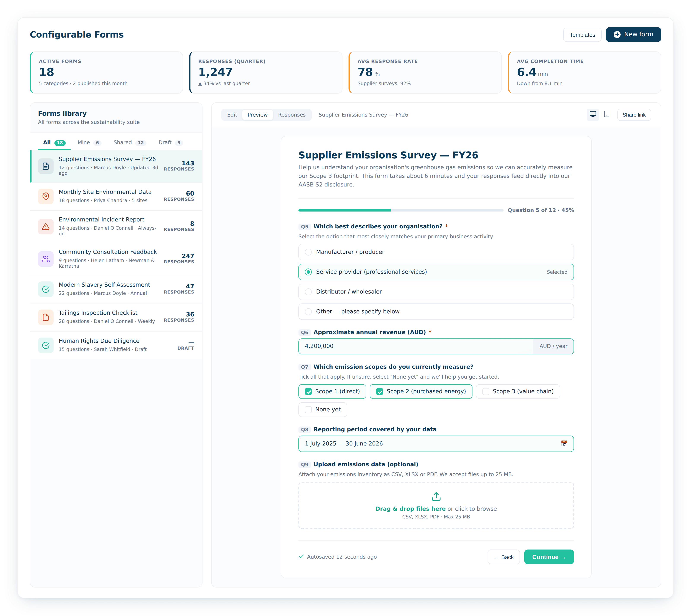Click the Modern Slavery Self-Assessment check icon
The image size is (691, 616).
coord(46,289)
